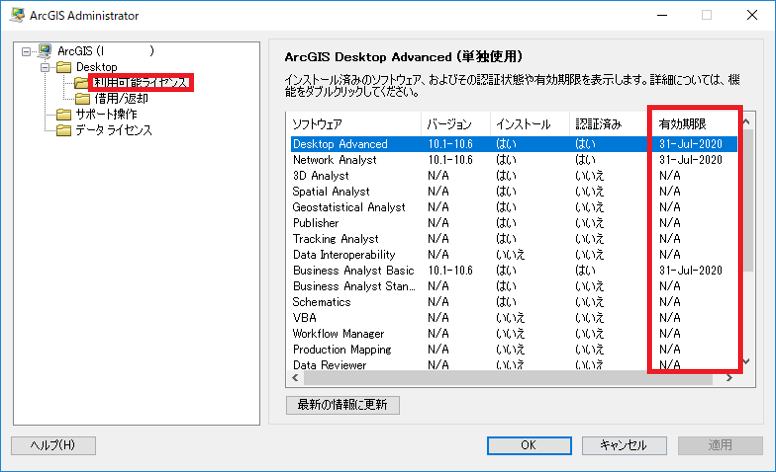
Task: Click the list's scroll down arrow
Action: click(x=747, y=362)
